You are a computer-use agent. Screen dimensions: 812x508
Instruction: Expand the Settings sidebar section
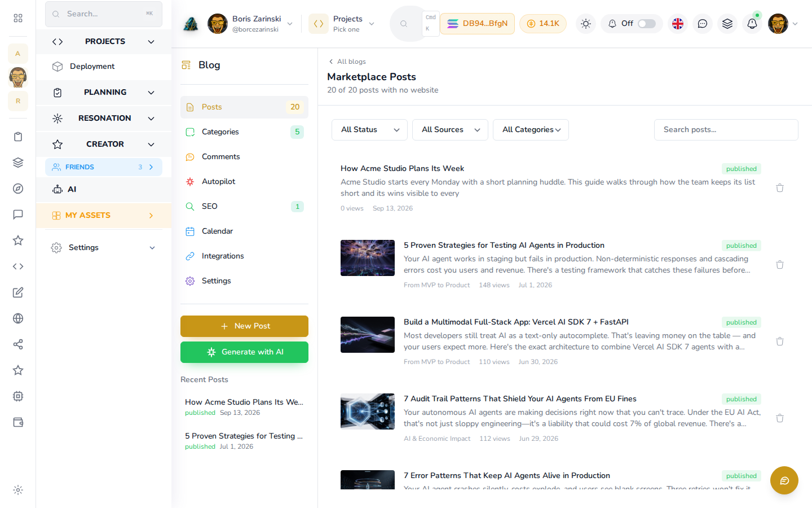coord(104,248)
